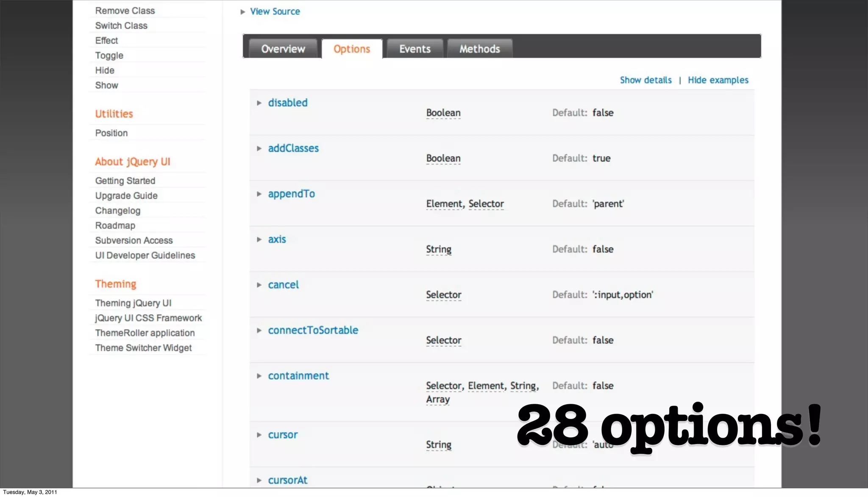
Task: Open the Effect sidebar link
Action: point(106,40)
